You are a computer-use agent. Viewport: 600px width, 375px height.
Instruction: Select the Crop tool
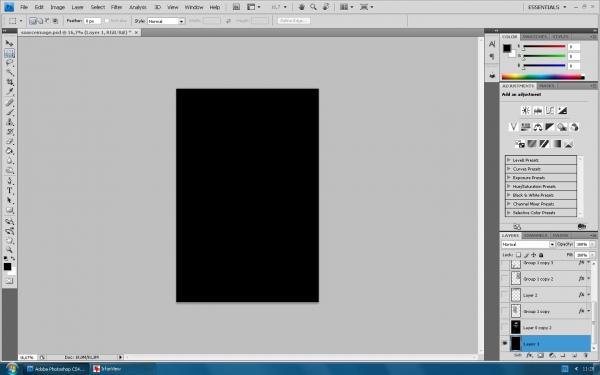tap(10, 82)
